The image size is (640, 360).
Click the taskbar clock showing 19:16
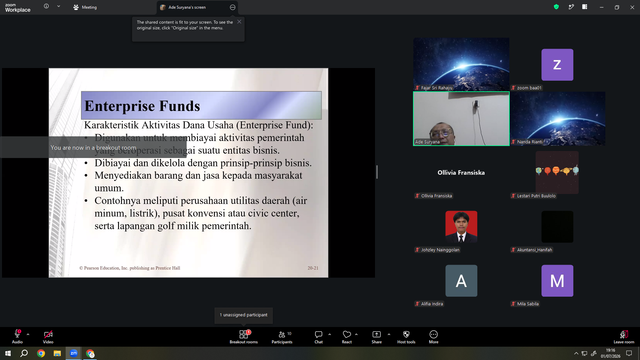click(610, 353)
